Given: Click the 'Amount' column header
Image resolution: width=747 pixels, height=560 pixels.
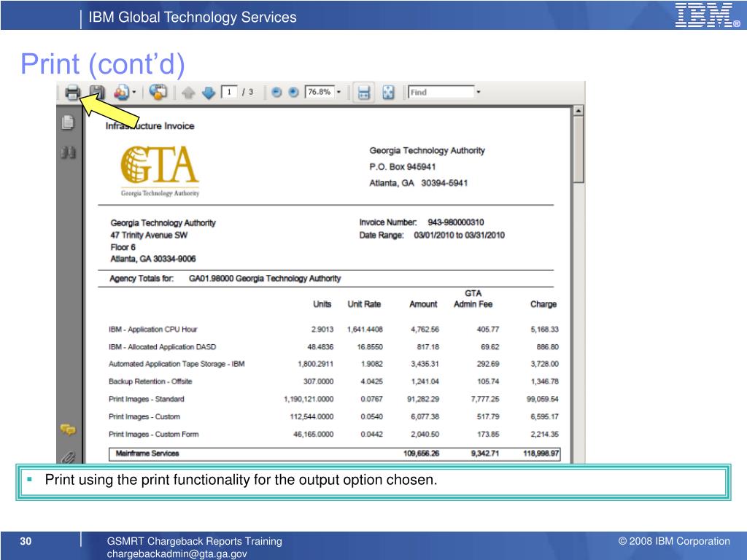Looking at the screenshot, I should click(x=423, y=304).
